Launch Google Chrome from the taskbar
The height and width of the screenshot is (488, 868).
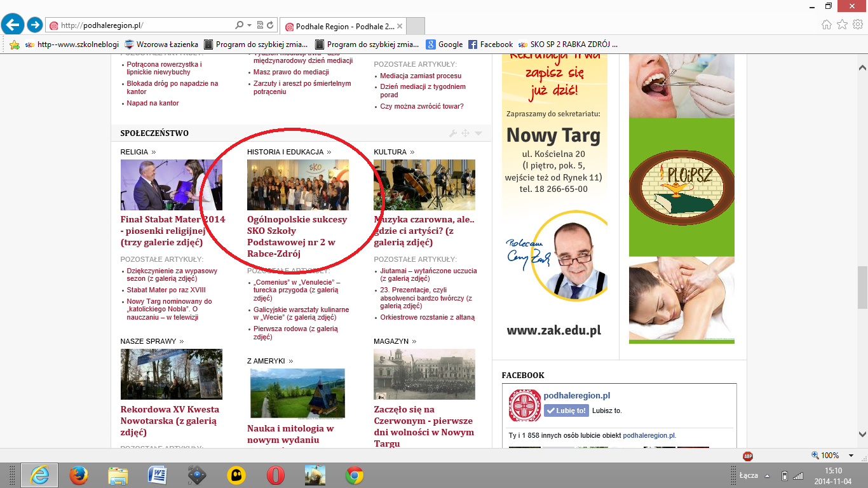(355, 475)
